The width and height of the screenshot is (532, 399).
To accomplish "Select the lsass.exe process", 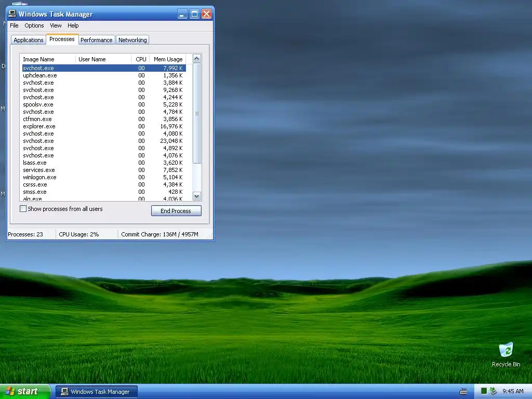I will [x=104, y=163].
